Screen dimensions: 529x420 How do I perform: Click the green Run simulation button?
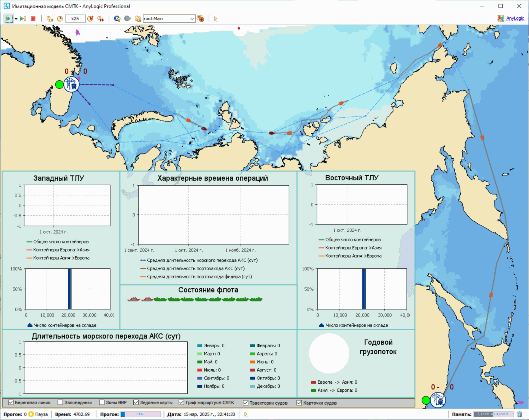pyautogui.click(x=8, y=18)
